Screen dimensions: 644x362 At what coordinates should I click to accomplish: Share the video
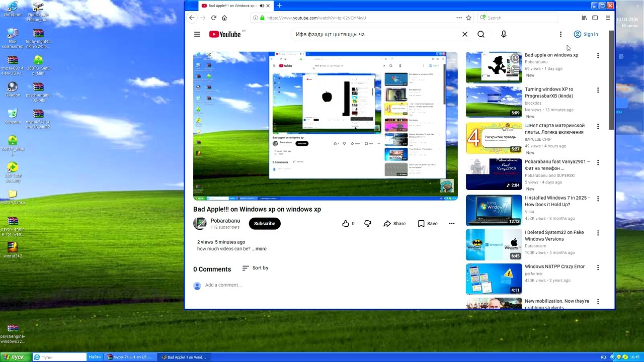(x=394, y=224)
